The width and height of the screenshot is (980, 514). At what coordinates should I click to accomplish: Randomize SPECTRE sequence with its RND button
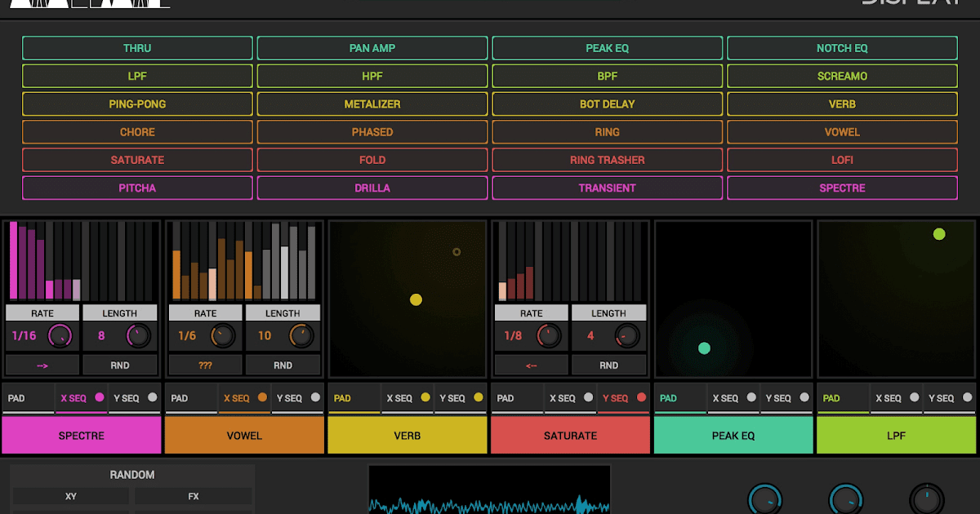click(x=119, y=365)
